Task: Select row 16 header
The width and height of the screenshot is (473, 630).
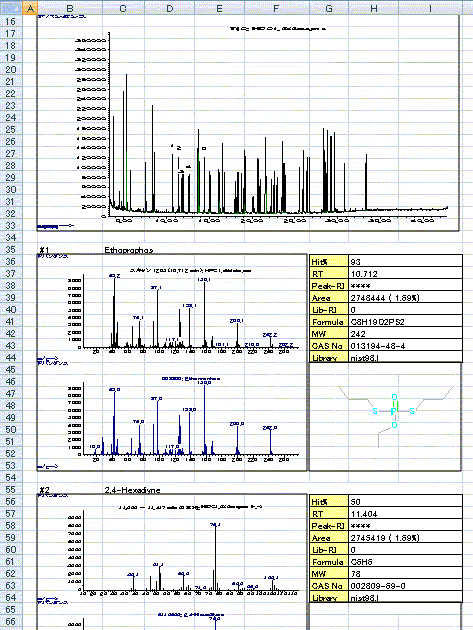Action: tap(11, 21)
